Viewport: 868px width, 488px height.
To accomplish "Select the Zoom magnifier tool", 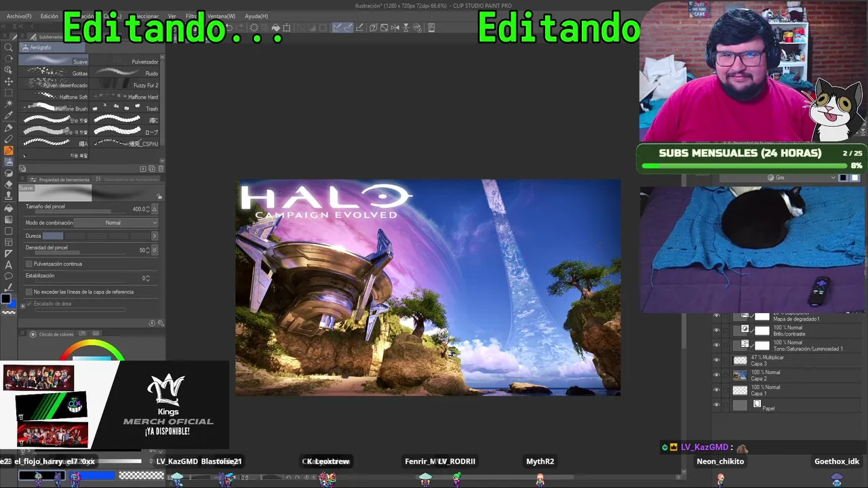I will 9,47.
